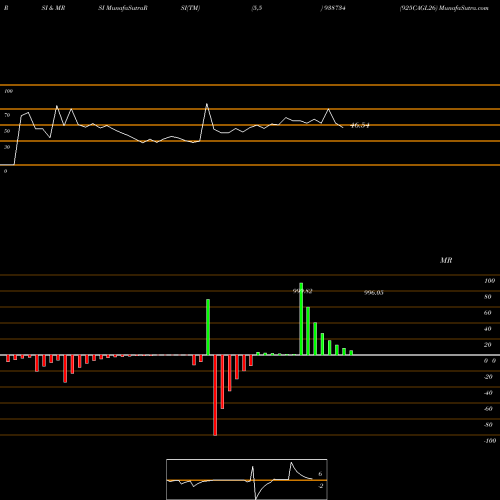Viewport: 500px width, 500px height.
Task: Click the '938734' code in the header
Action: click(x=334, y=8)
